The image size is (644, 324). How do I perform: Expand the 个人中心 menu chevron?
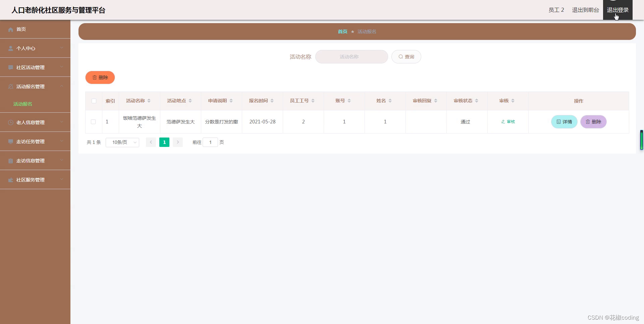pos(62,48)
